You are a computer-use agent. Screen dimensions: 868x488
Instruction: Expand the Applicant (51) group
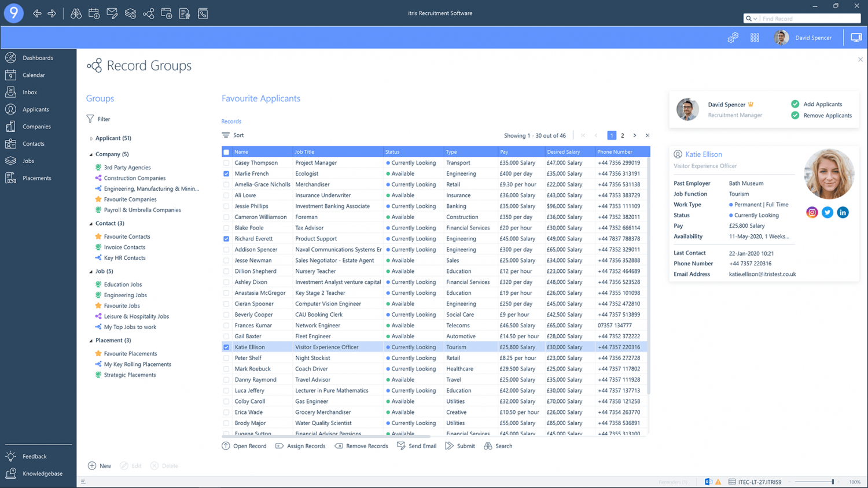pyautogui.click(x=91, y=138)
